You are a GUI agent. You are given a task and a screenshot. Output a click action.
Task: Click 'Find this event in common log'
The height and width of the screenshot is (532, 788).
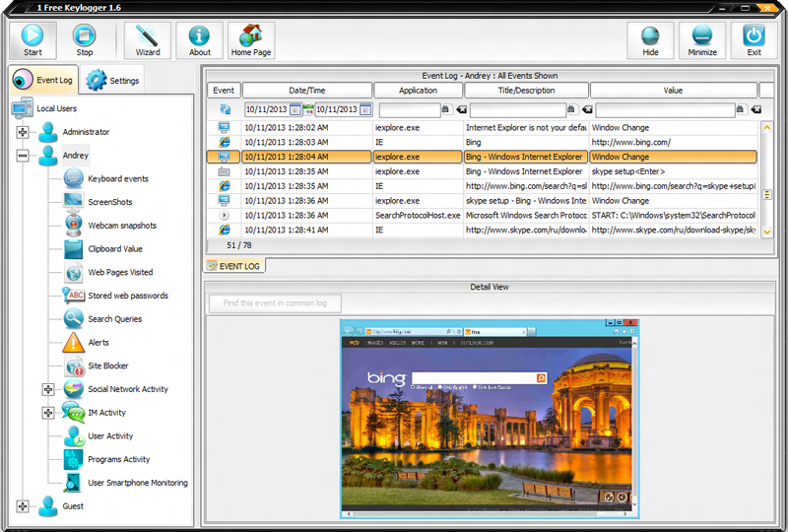pos(275,303)
